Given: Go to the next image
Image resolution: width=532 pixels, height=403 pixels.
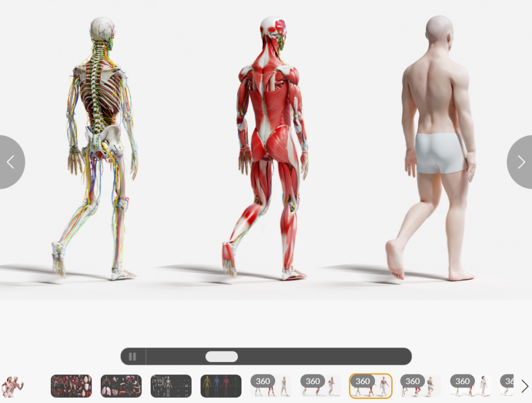Looking at the screenshot, I should coord(520,162).
